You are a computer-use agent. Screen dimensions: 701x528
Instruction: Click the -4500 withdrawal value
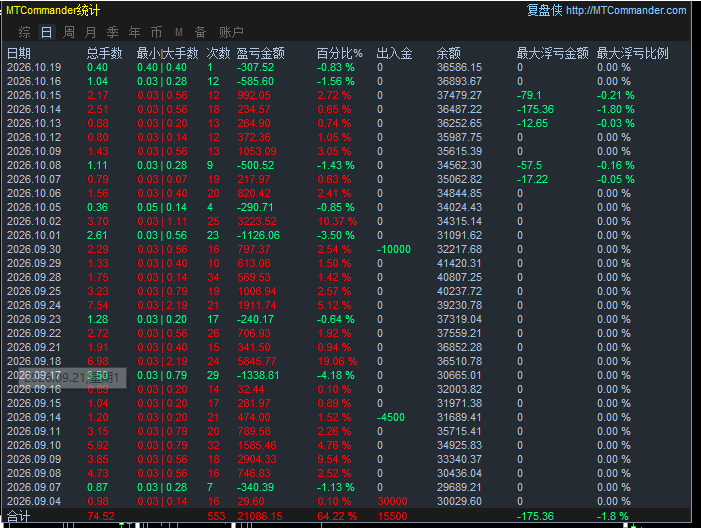(391, 417)
